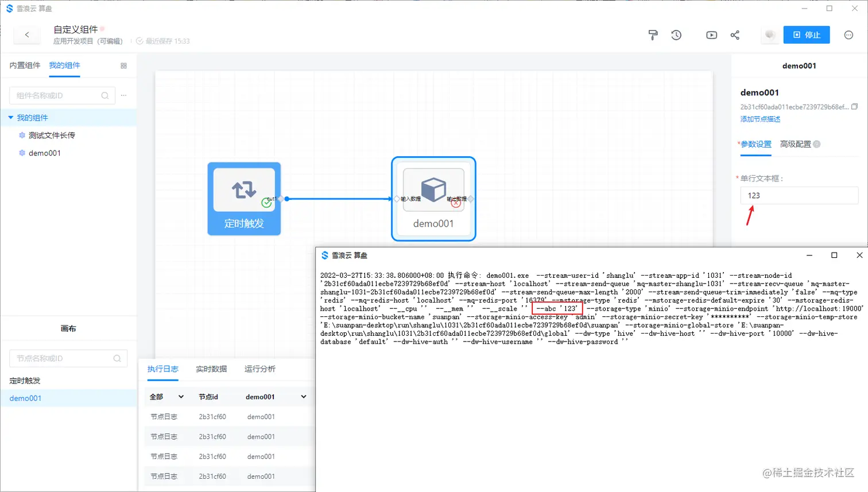Viewport: 868px width, 492px height.
Task: Switch to the 内置组件 tab
Action: [x=25, y=65]
